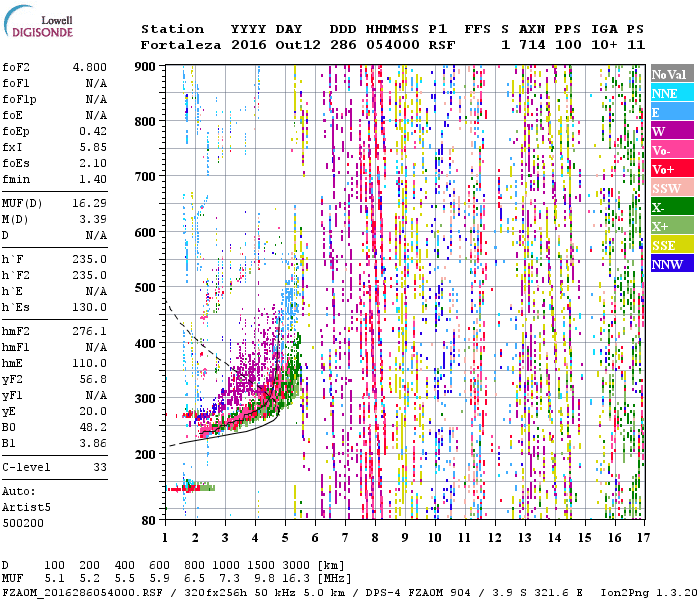Select the SSW salmon legend swatch
This screenshot has height=600, width=700.
point(672,188)
